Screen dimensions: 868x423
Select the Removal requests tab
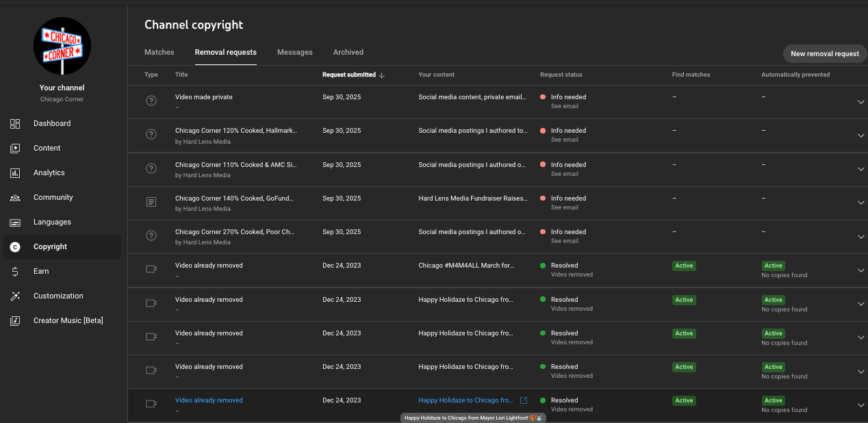coord(226,52)
